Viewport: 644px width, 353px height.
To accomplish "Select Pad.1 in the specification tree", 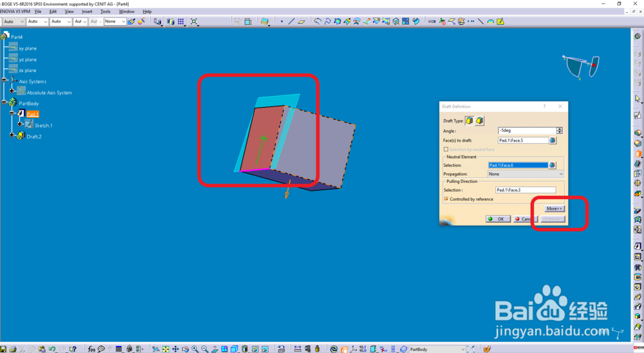I will pos(32,114).
